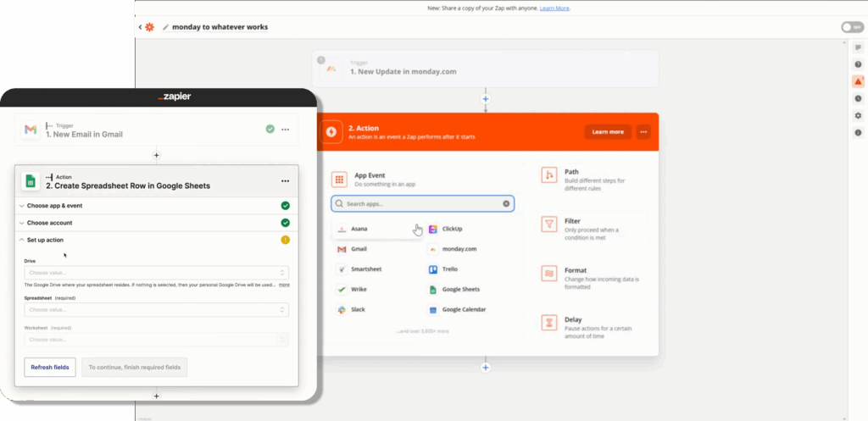Open the info icon in right sidebar

pyautogui.click(x=858, y=133)
